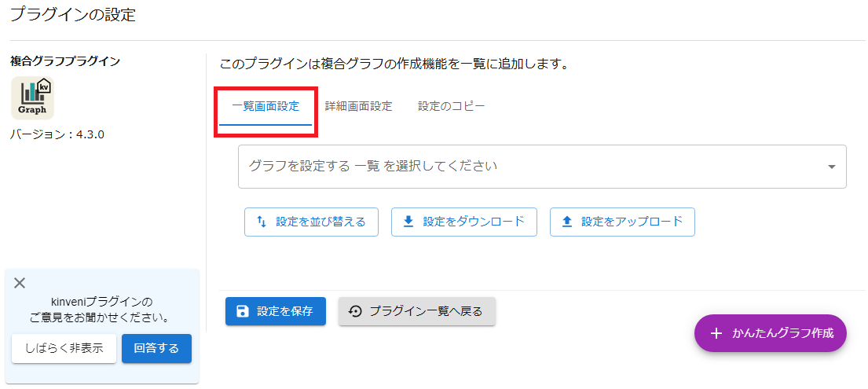Viewport: 868px width, 389px height.
Task: Select the 設定のコピー tab
Action: 451,106
